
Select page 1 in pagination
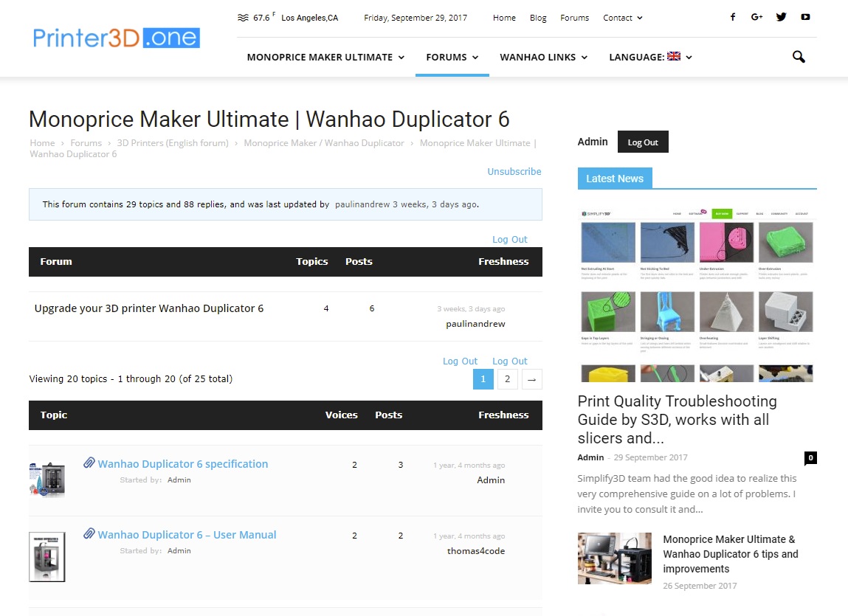[483, 379]
